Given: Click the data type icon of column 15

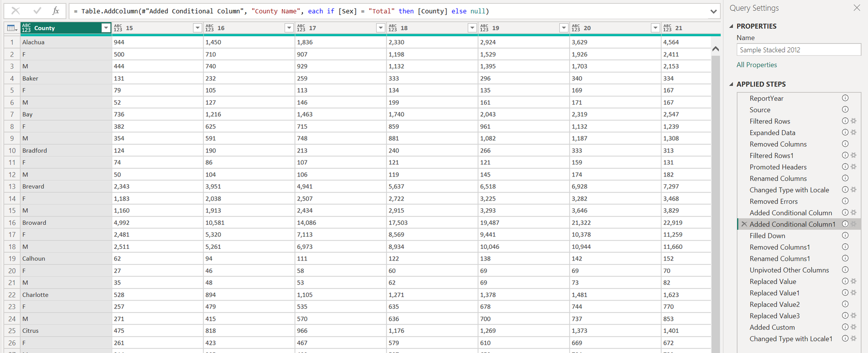Looking at the screenshot, I should (x=118, y=28).
